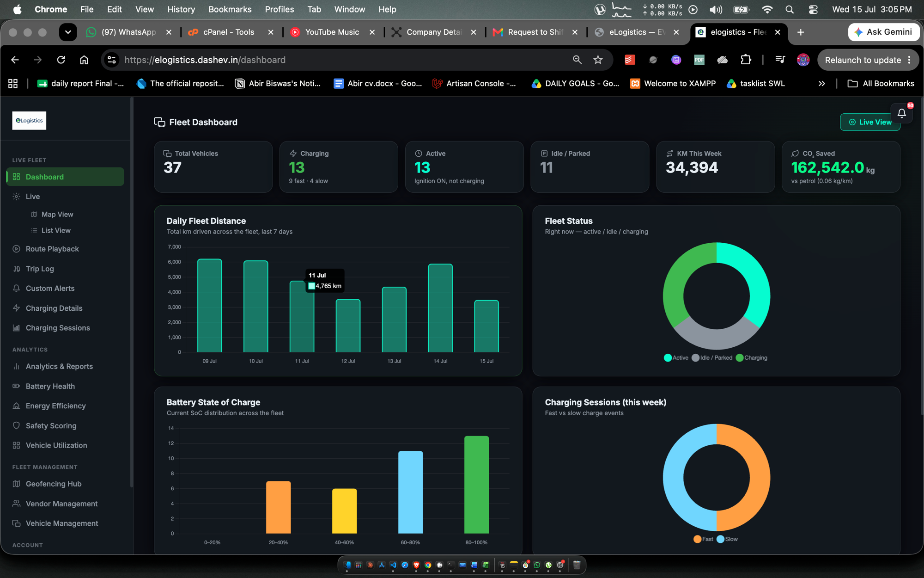Open Spotlight search in menu bar
924x578 pixels.
click(790, 9)
